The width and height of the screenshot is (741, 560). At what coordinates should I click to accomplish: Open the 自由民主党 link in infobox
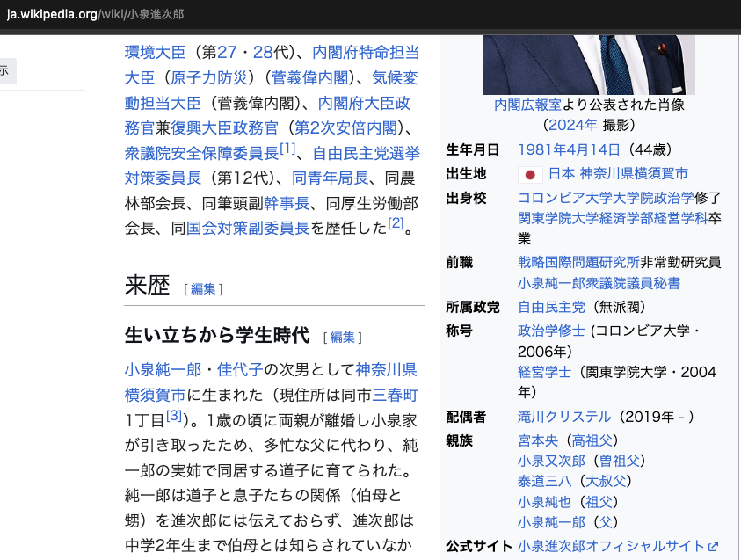(551, 307)
